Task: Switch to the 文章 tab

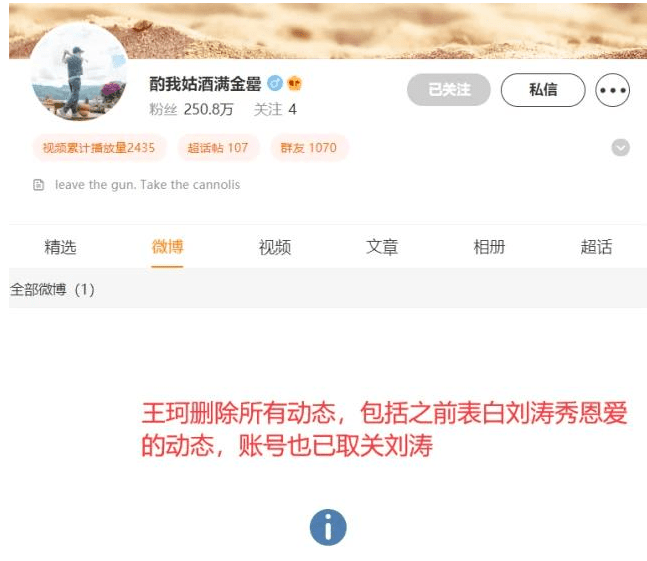Action: (x=382, y=247)
